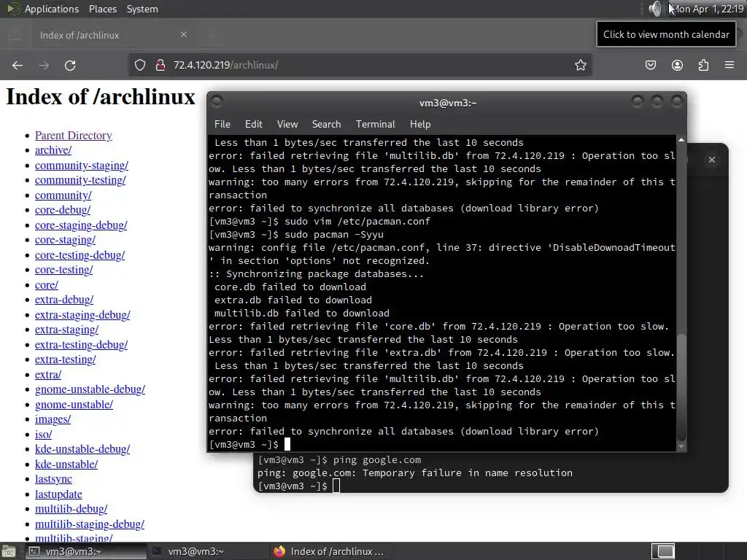
Task: Click the clock showing Mon Apr 1, 22:19
Action: point(706,9)
